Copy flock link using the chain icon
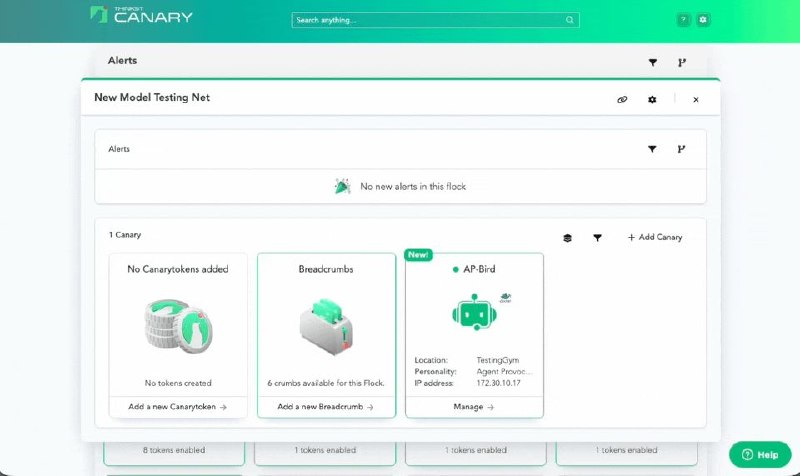The image size is (800, 476). [x=622, y=99]
